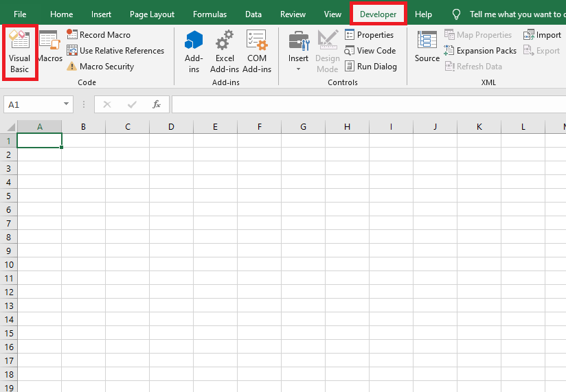Click the Cancel formula X button
Viewport: 566px width, 392px height.
point(107,104)
